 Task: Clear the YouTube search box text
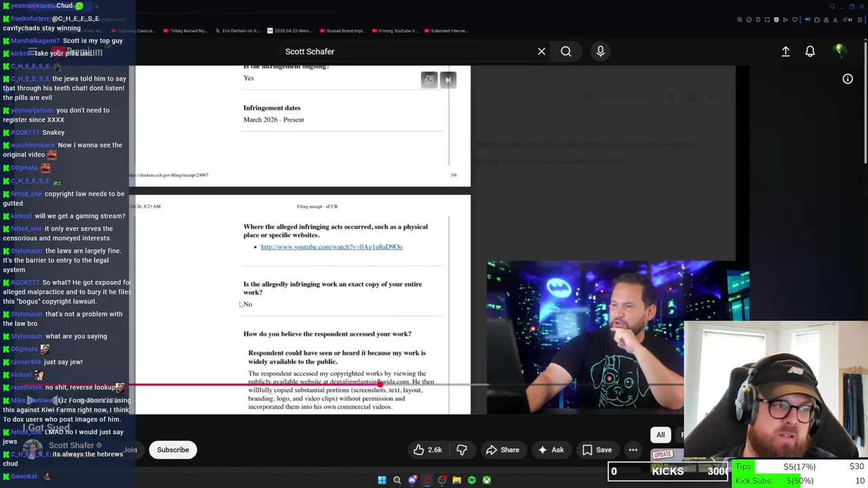tap(541, 52)
